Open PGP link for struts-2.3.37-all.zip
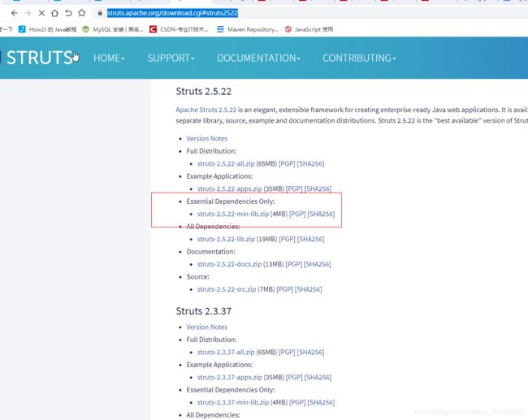 (x=287, y=352)
